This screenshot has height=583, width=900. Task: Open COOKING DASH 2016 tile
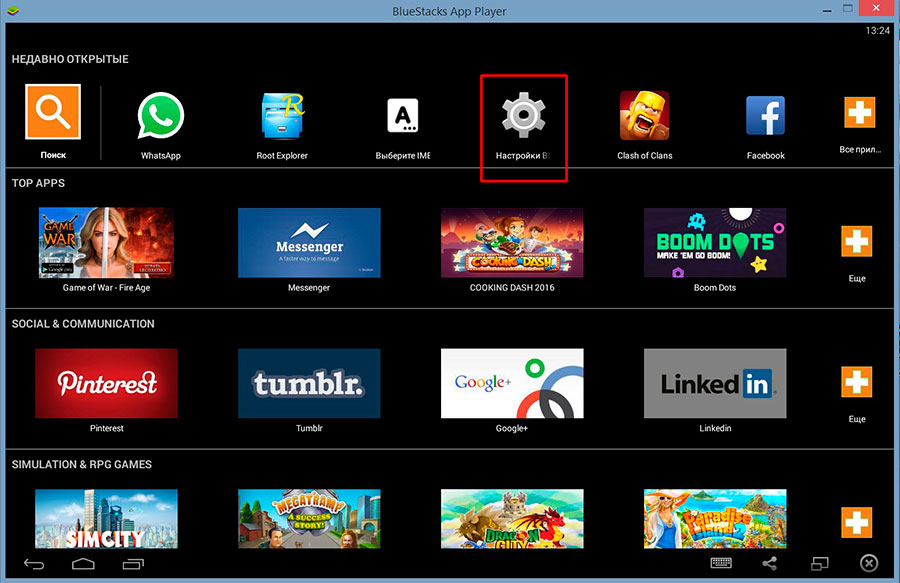(x=512, y=243)
